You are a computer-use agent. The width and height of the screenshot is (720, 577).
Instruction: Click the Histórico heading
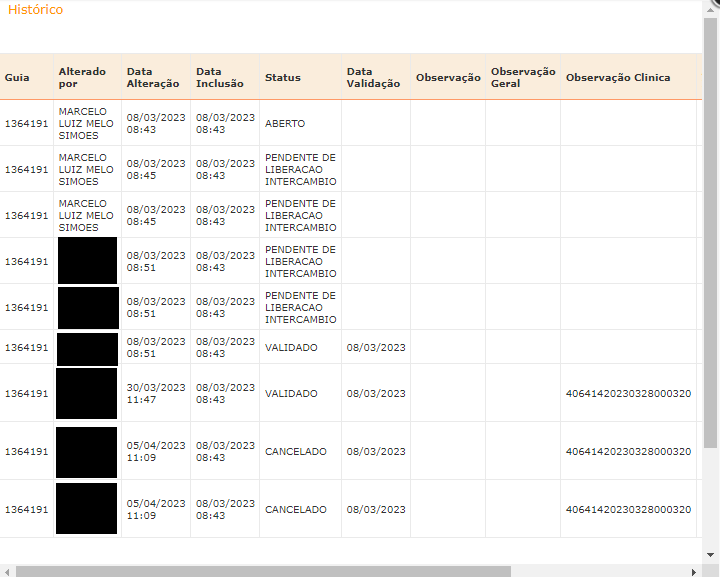click(x=35, y=10)
